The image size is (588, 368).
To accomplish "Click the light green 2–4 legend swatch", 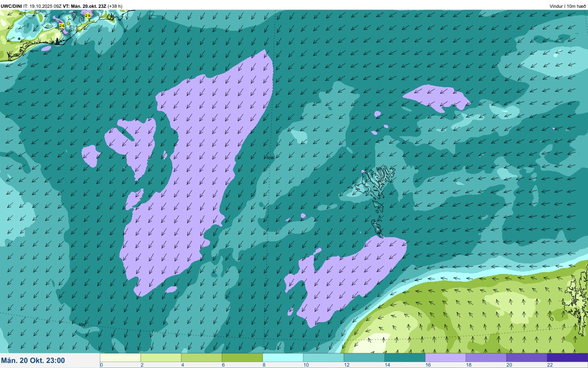I will (161, 357).
